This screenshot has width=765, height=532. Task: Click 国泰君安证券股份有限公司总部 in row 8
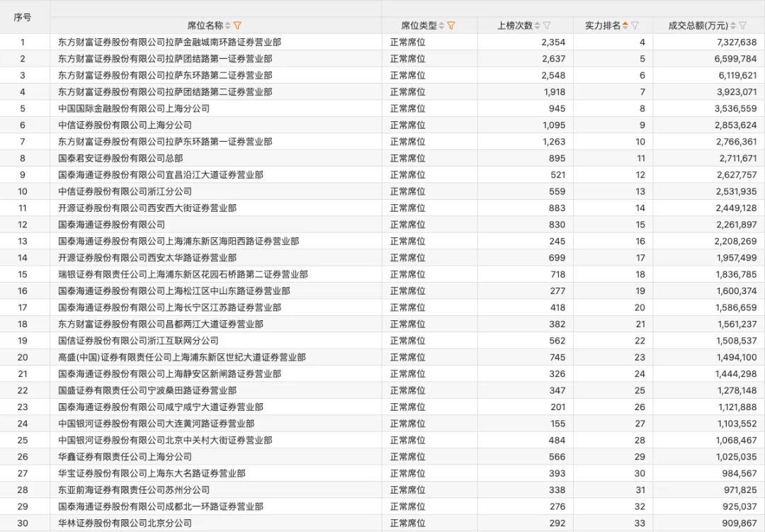pos(120,158)
